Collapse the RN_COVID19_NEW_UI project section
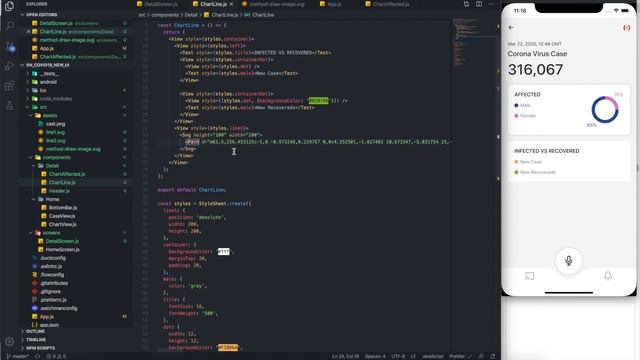Screen dimensions: 640x360 (45, 65)
